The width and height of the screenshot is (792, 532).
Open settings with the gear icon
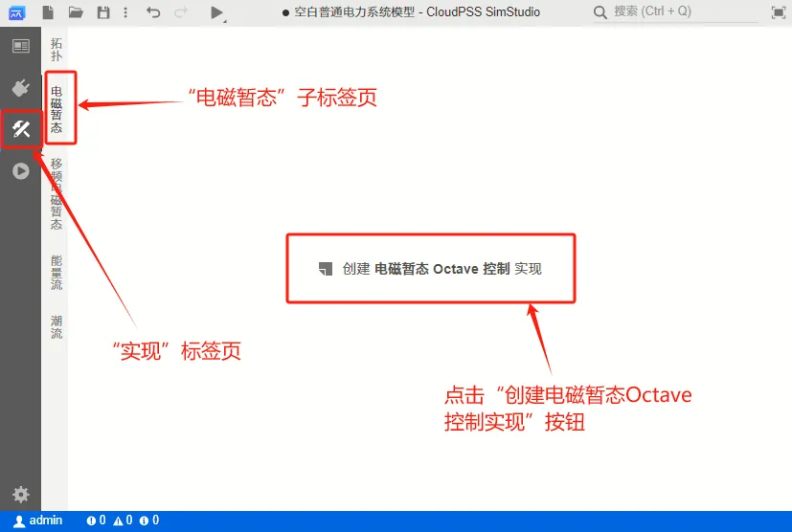(21, 494)
